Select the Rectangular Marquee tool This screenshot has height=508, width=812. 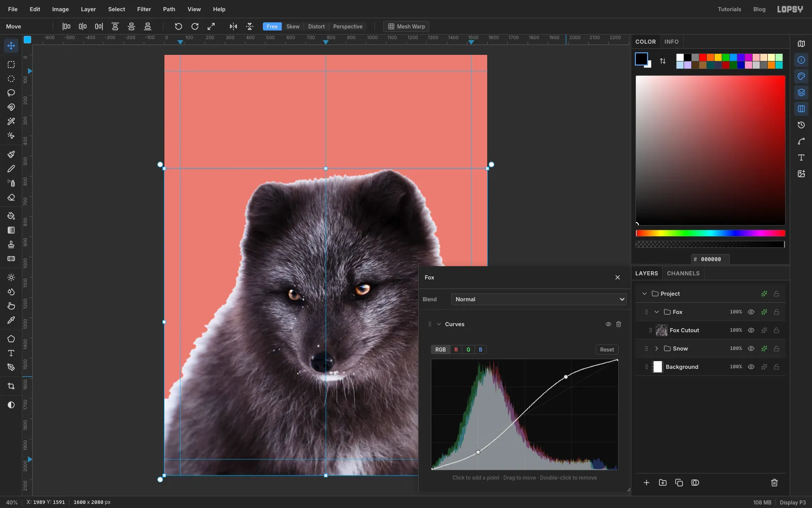[x=11, y=65]
